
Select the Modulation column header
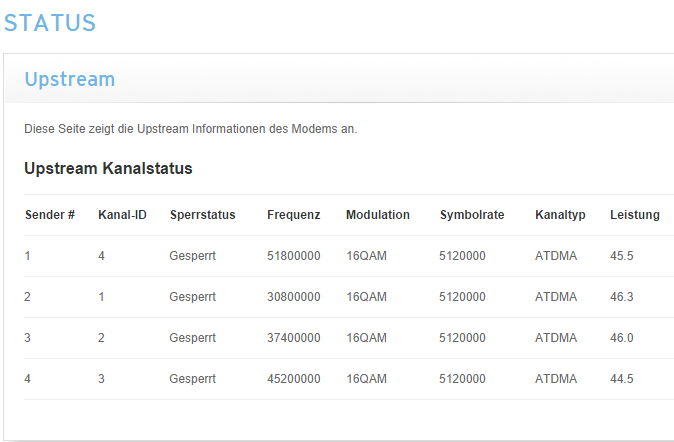pos(378,215)
